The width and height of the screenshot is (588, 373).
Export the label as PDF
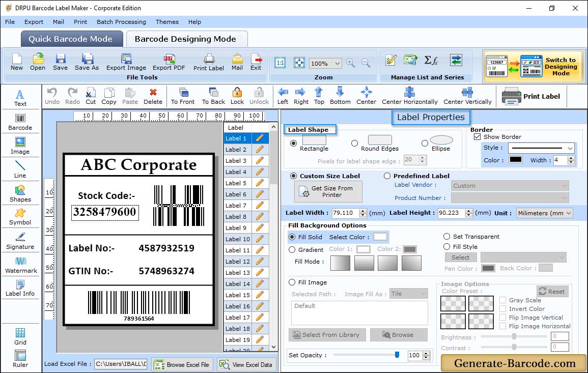click(169, 62)
